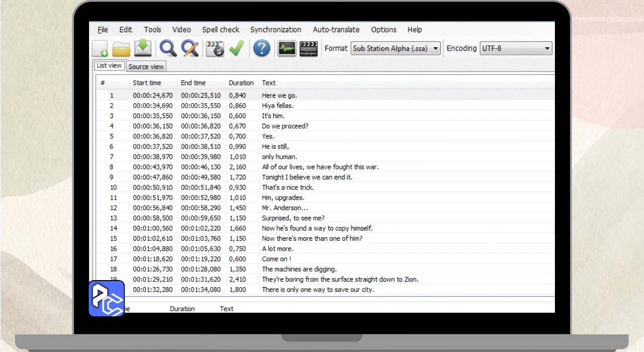Open Help with blue question mark icon
The image size is (644, 352).
[262, 49]
